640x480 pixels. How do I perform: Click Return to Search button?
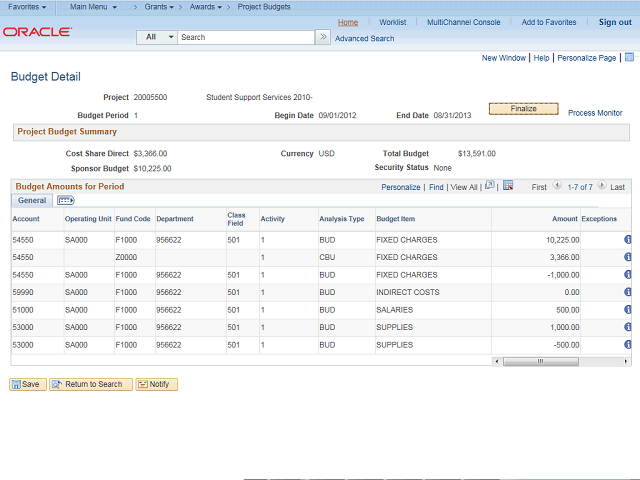90,384
